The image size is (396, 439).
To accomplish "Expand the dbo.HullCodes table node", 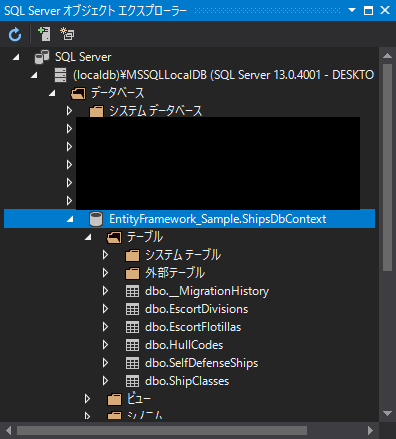I will pyautogui.click(x=105, y=345).
